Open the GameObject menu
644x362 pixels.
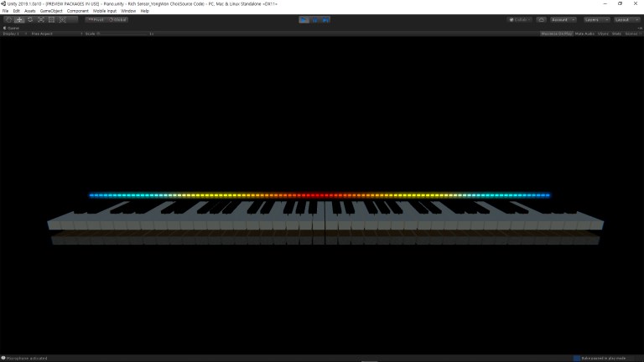[x=51, y=11]
